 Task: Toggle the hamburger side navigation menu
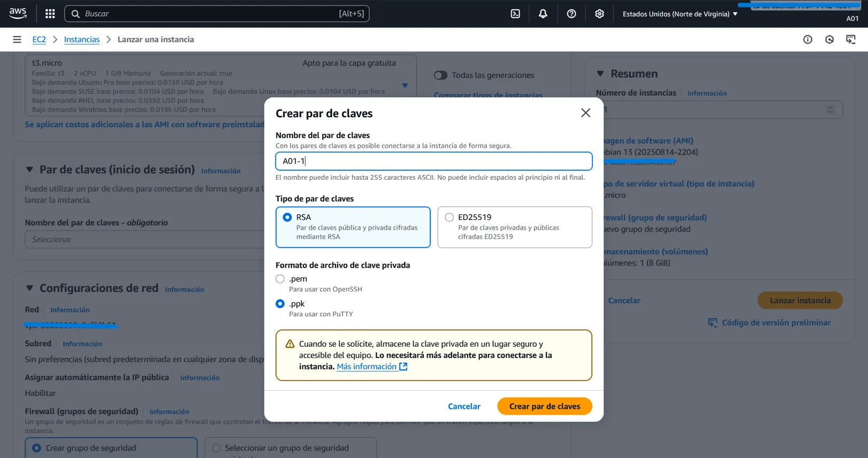point(17,40)
